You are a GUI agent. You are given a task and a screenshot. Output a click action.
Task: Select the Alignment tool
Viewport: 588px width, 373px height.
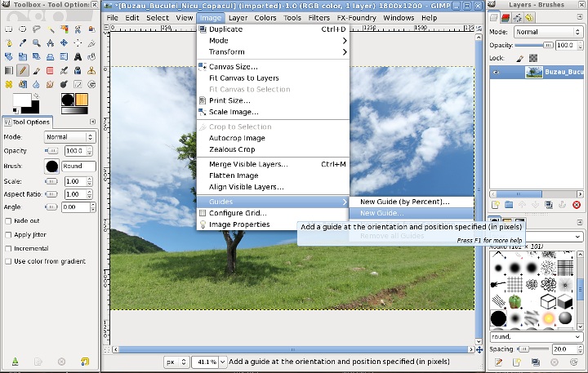point(78,43)
